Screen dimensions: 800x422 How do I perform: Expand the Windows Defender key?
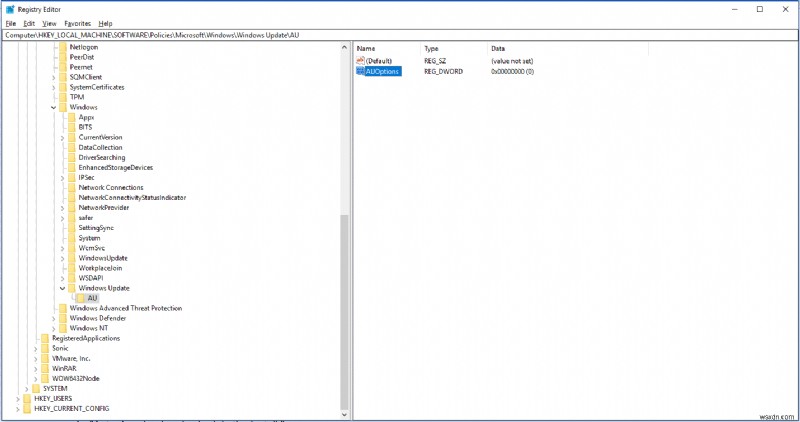coord(54,319)
